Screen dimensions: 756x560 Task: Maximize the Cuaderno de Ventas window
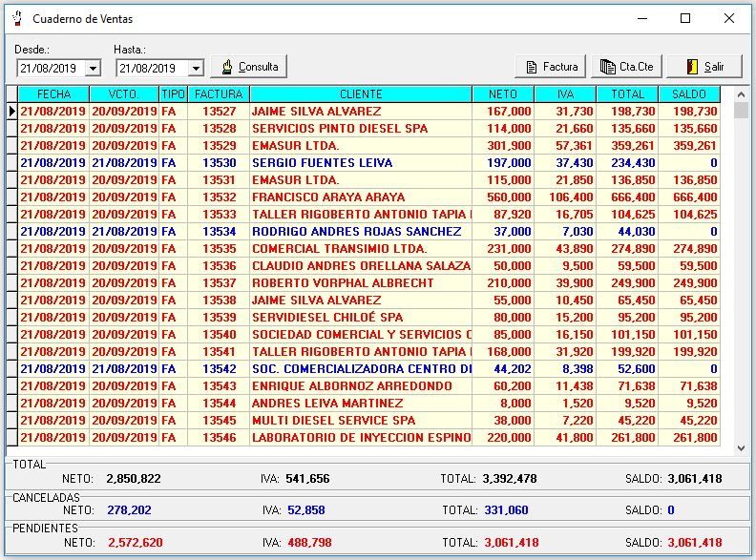point(684,18)
